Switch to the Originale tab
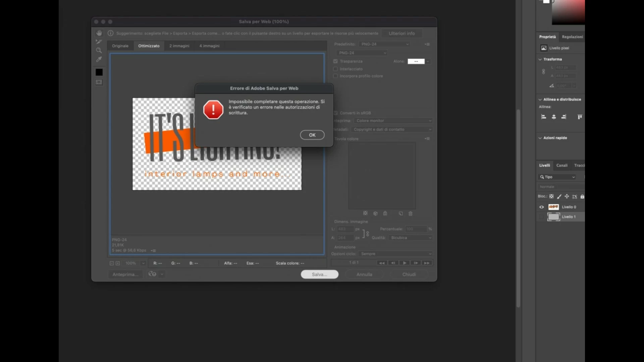The width and height of the screenshot is (644, 362). [x=120, y=46]
